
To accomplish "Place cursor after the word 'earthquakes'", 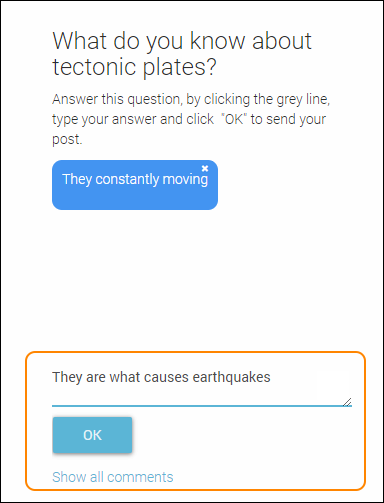I will pos(271,377).
